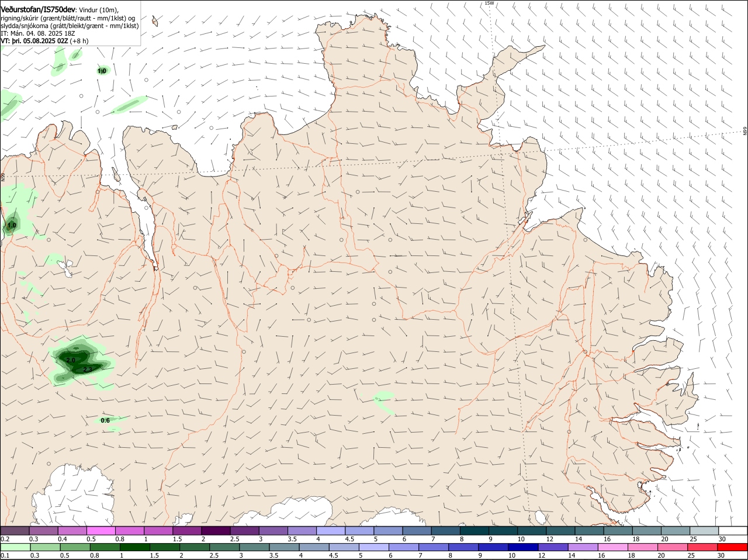748x560 pixels.
Task: Pick the bright pink 0.5 swatch in upper legend
Action: pos(101,530)
